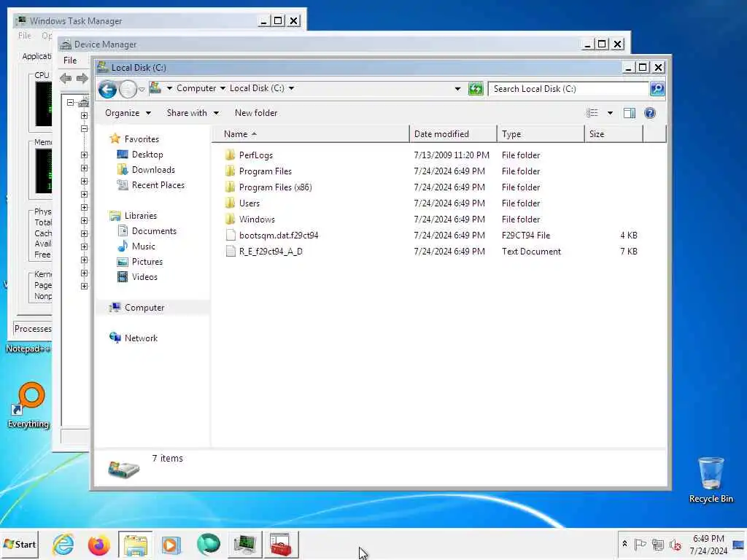This screenshot has height=560, width=747.
Task: Select Computer in navigation pane
Action: [144, 308]
